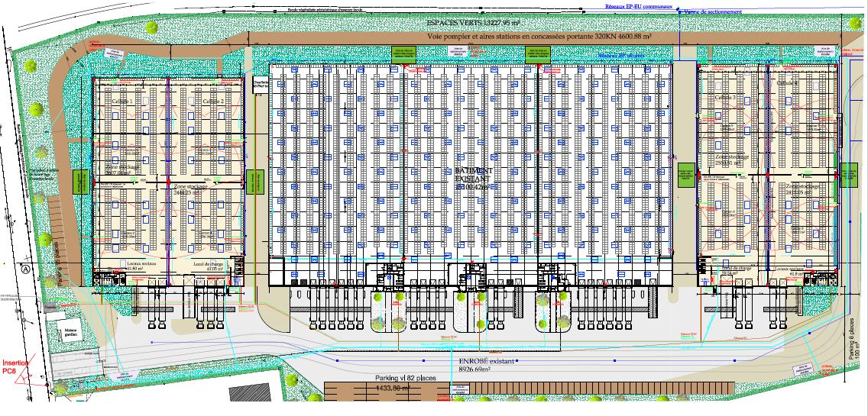
Task: Click the "Réseaux EP-EU communaux" blue annotation
Action: point(635,5)
